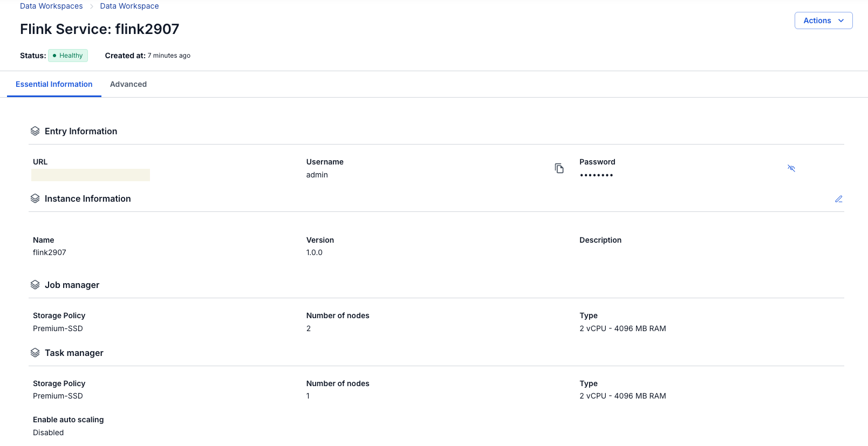
Task: Click Job manager number of nodes value 2
Action: tap(309, 328)
